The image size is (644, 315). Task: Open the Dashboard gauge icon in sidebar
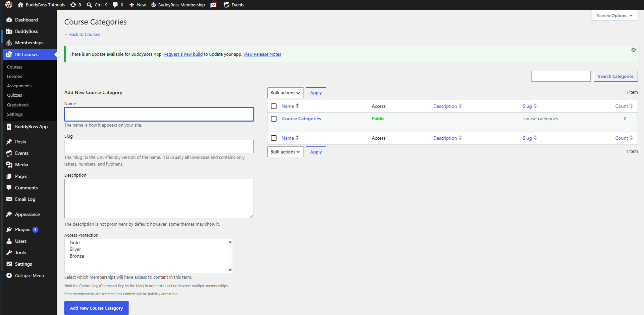pos(9,20)
